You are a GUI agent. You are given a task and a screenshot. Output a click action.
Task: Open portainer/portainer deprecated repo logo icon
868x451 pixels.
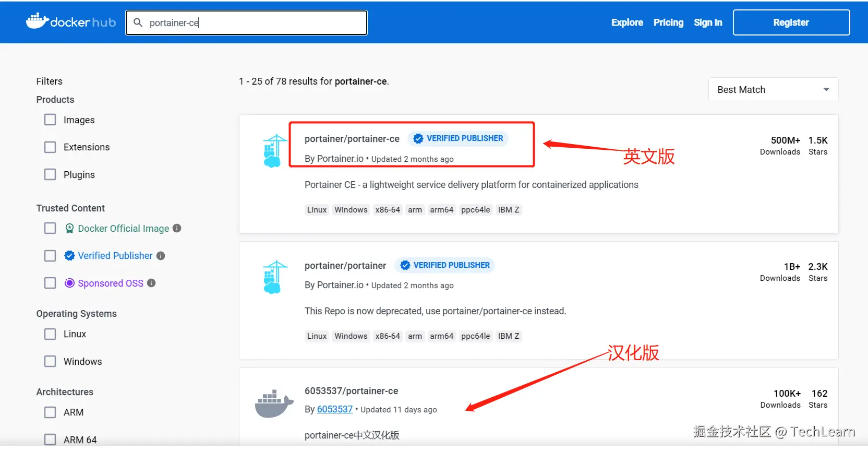275,277
